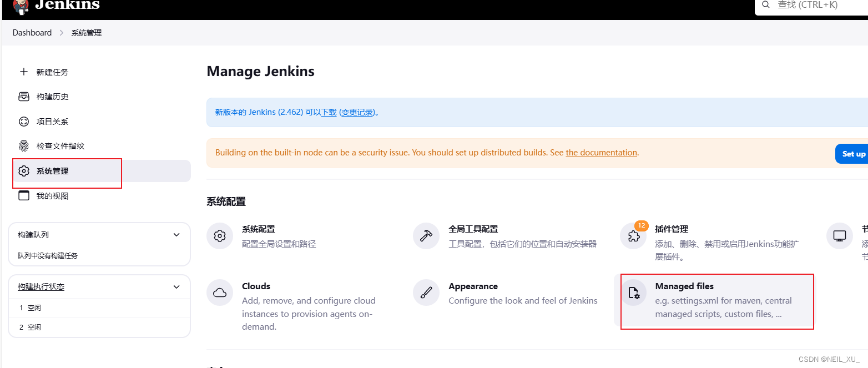The width and height of the screenshot is (868, 368).
Task: Click the plus icon for 新建任务
Action: coord(23,72)
